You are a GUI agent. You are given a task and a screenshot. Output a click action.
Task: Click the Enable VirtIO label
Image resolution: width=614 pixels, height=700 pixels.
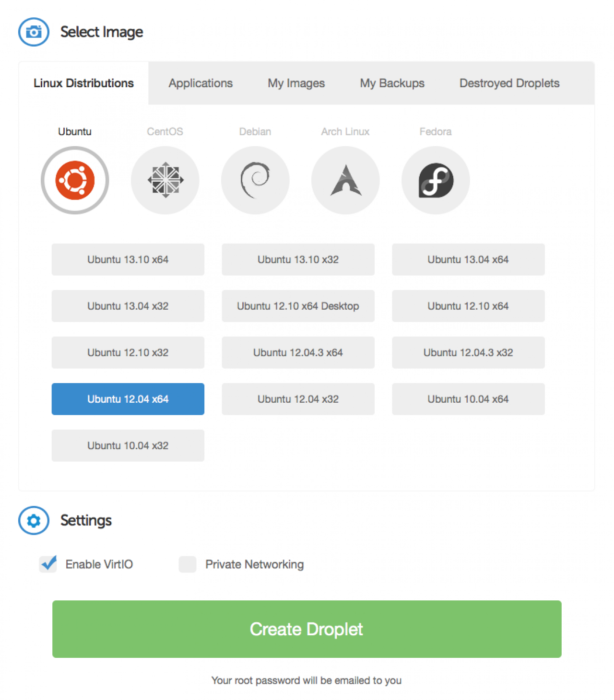click(99, 564)
